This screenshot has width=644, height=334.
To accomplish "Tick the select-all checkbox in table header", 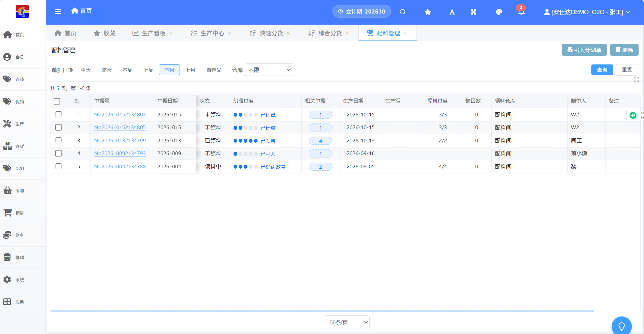I will click(57, 101).
